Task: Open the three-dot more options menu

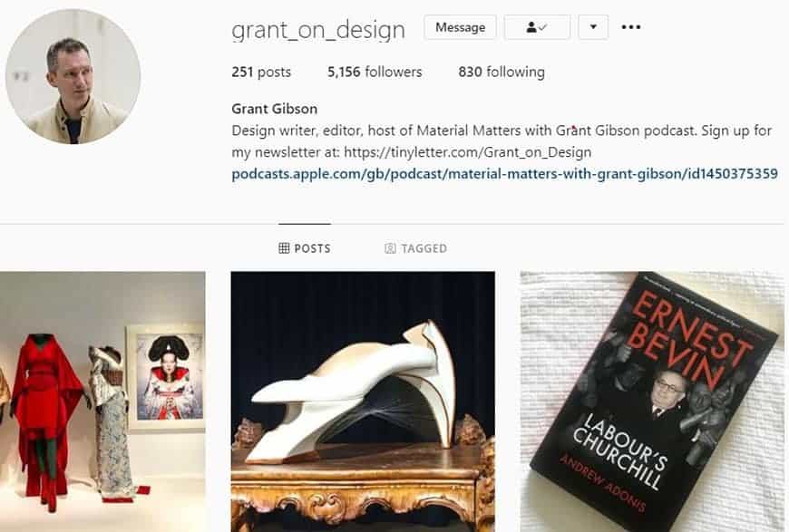Action: [x=631, y=27]
